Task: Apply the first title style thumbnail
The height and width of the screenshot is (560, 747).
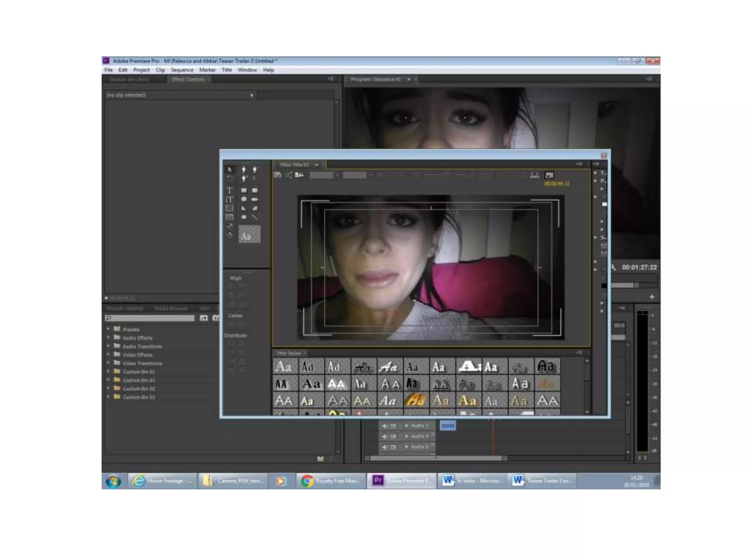Action: [x=285, y=367]
